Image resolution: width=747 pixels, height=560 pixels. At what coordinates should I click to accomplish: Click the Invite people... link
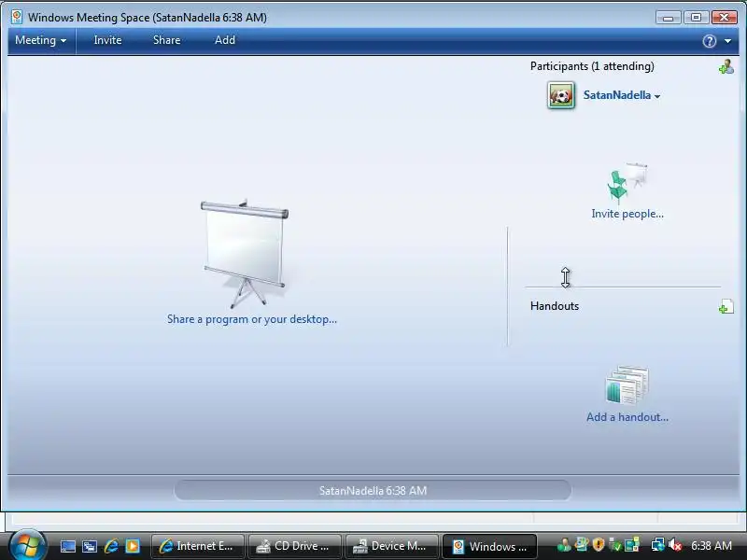[x=627, y=214]
